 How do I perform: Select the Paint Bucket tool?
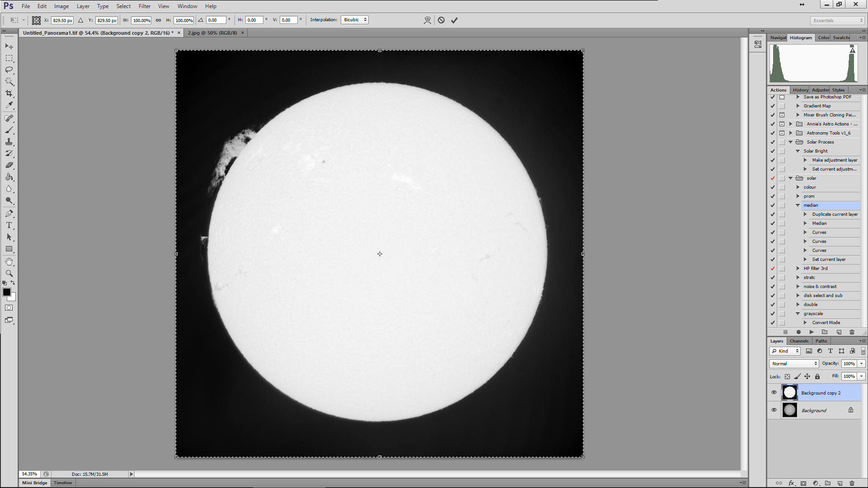[x=9, y=177]
